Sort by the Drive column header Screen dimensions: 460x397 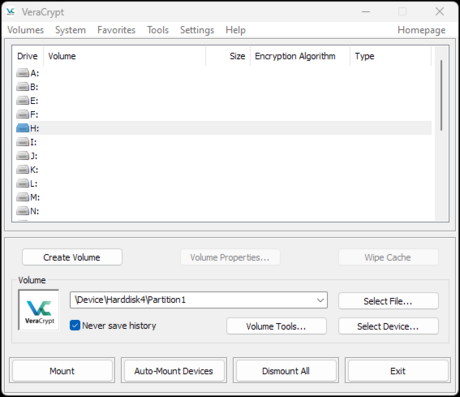(27, 56)
